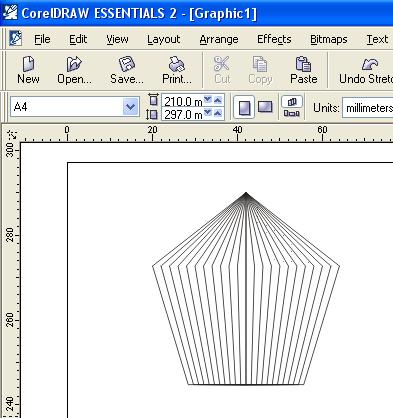Open the Layout menu
This screenshot has width=393, height=418.
[164, 39]
